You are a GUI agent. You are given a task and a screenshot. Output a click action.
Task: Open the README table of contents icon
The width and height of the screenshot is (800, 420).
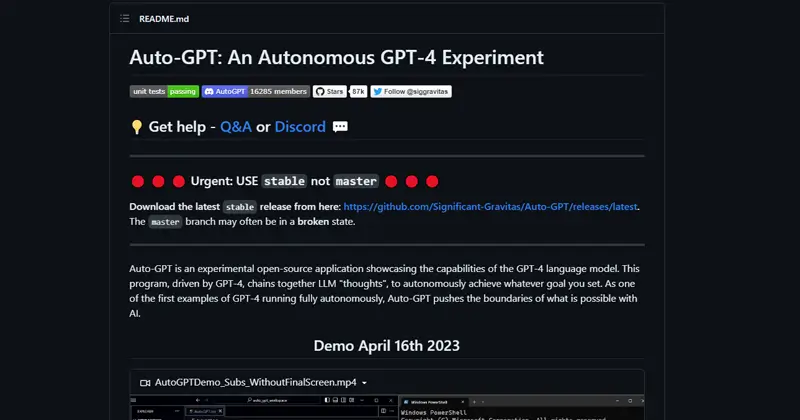click(x=124, y=18)
